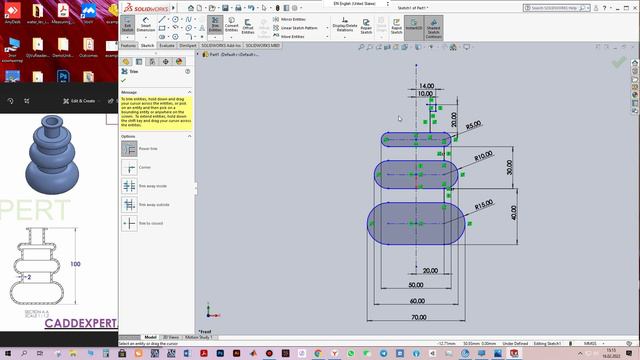The height and width of the screenshot is (360, 640).
Task: Select the Corner Rectangle sketch tool
Action: pyautogui.click(x=162, y=28)
